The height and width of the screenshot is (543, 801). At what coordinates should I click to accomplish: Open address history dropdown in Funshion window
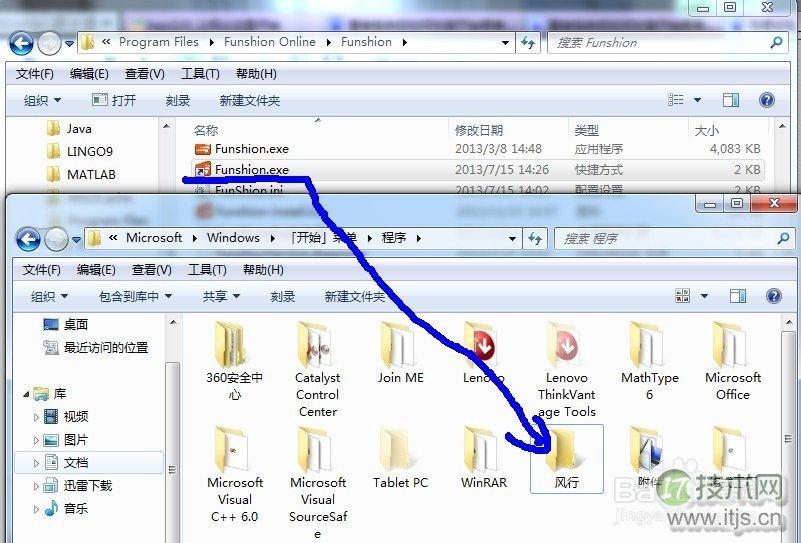[505, 43]
